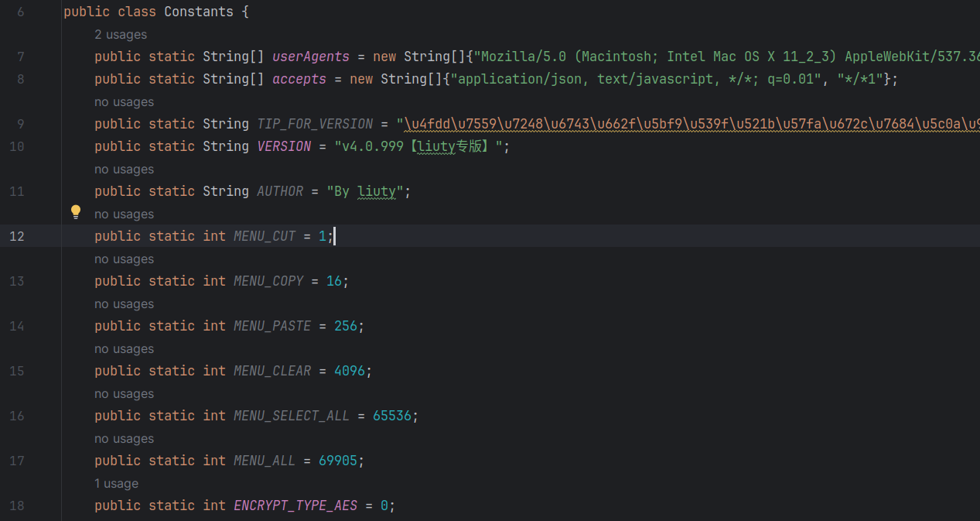Click the 'userAgents' field name
The width and height of the screenshot is (980, 521).
coord(311,57)
